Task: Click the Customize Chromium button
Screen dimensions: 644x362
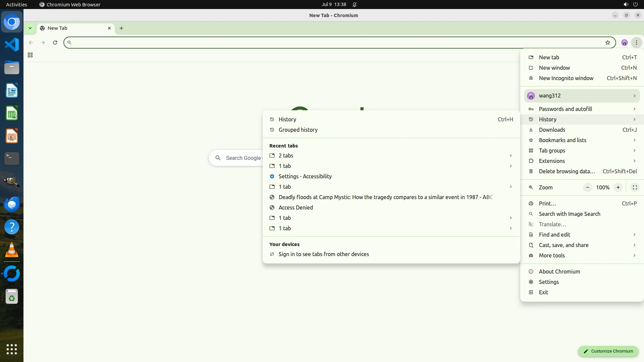Action: 608,351
